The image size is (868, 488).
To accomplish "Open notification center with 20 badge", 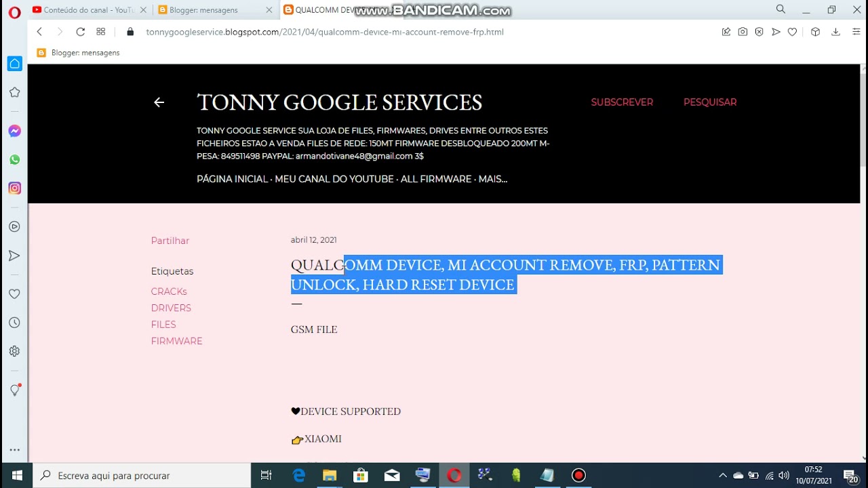I will click(x=850, y=476).
